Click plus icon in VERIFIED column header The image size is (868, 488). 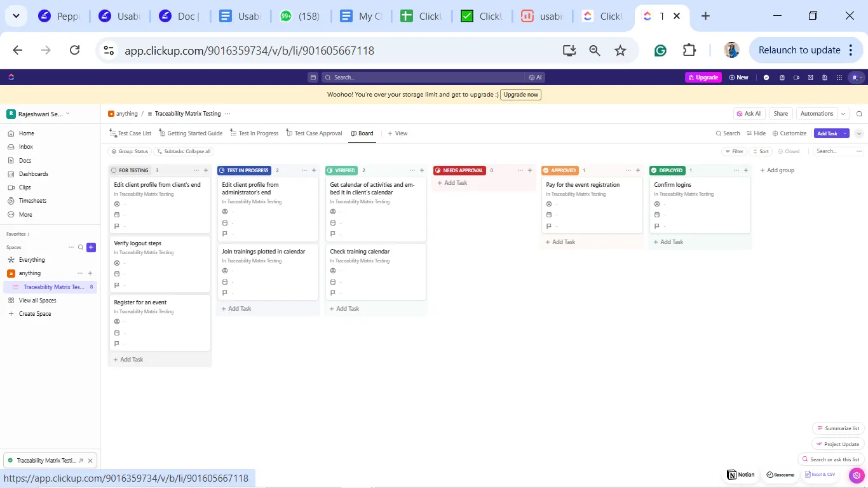[422, 170]
